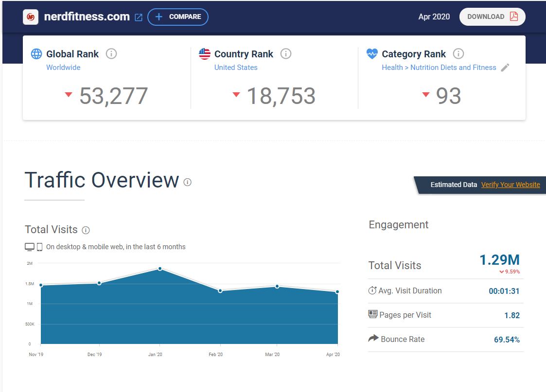Click the category rank value 93
The height and width of the screenshot is (392, 546).
coord(448,96)
